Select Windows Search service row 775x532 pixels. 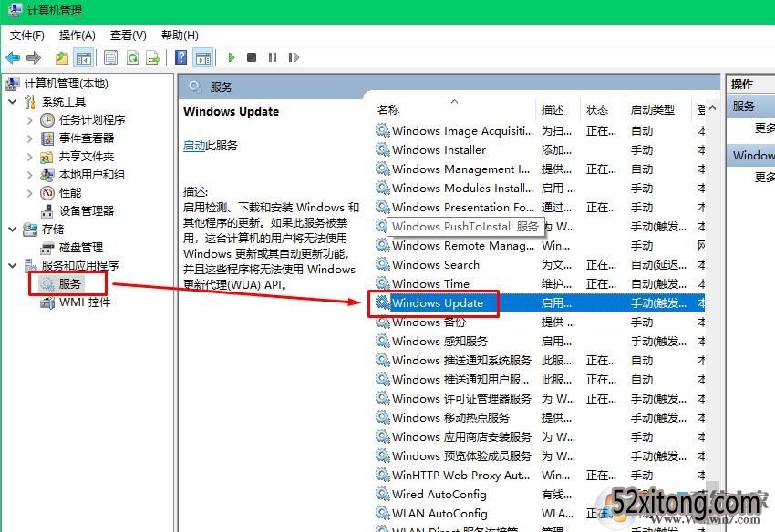(539, 265)
